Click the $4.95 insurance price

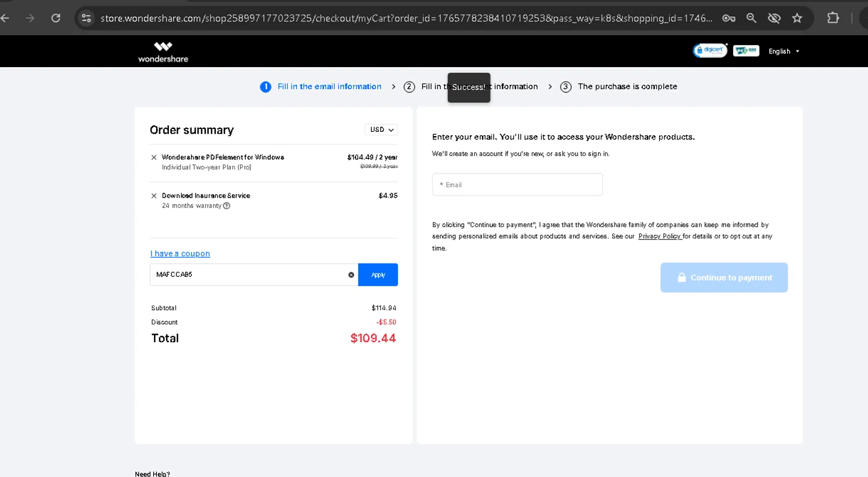[x=388, y=195]
